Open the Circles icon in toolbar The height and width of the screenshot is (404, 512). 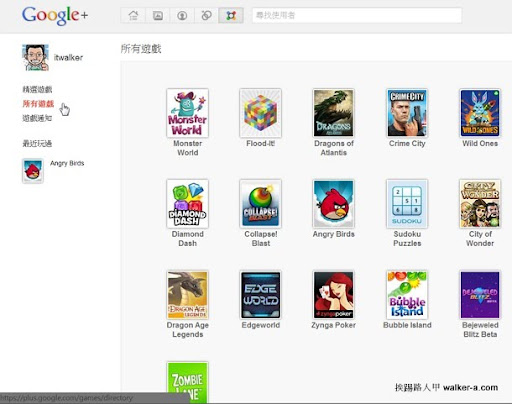click(206, 15)
